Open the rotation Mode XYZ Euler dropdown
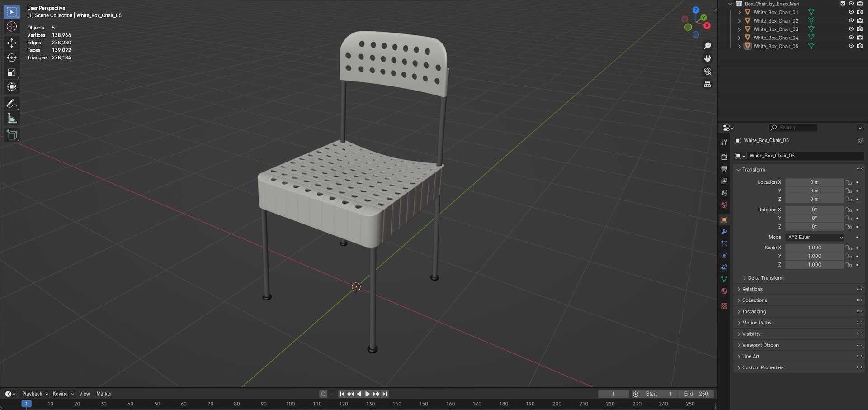The height and width of the screenshot is (410, 868). [815, 237]
